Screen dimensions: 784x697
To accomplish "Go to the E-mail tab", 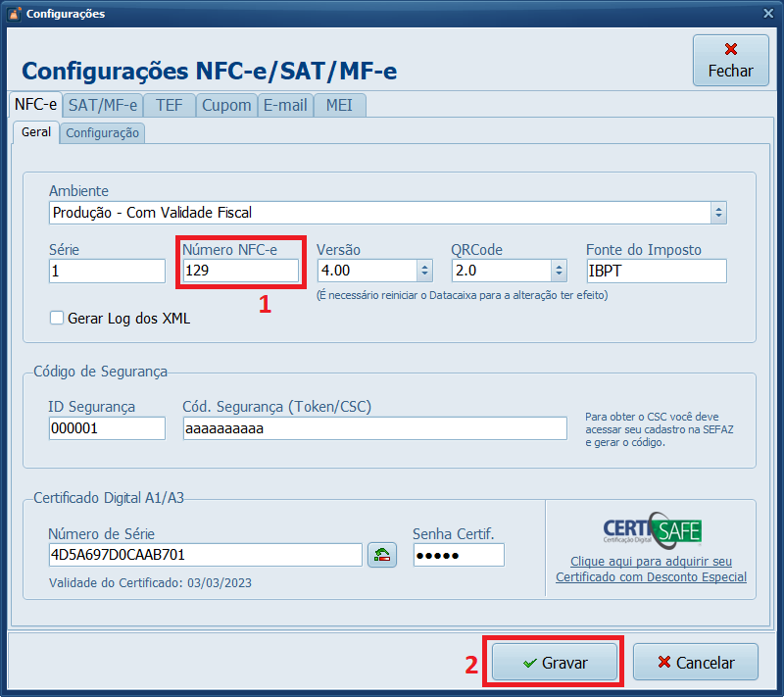I will 285,105.
